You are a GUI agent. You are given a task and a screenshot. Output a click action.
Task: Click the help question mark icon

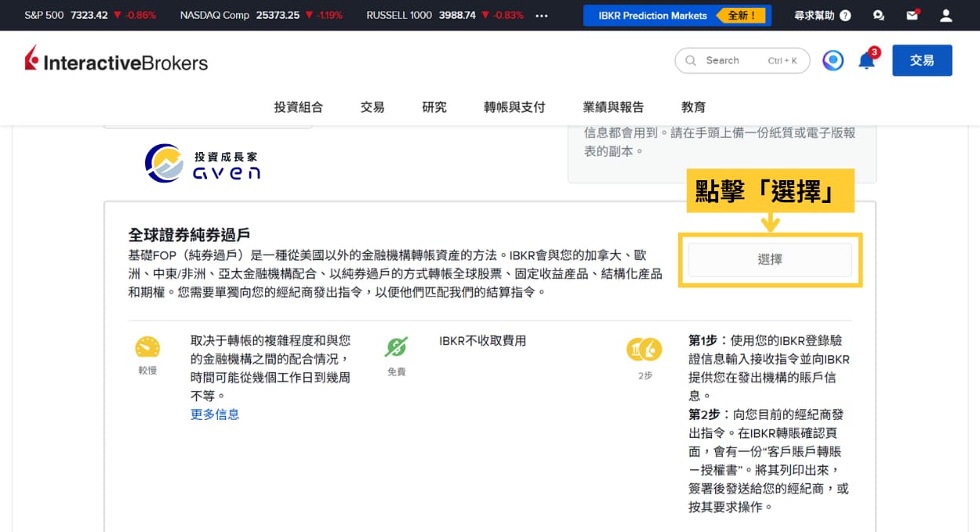pos(845,15)
